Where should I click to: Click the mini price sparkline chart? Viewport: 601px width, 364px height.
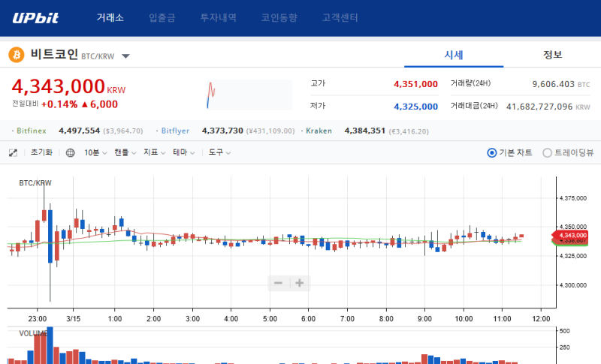pyautogui.click(x=249, y=95)
